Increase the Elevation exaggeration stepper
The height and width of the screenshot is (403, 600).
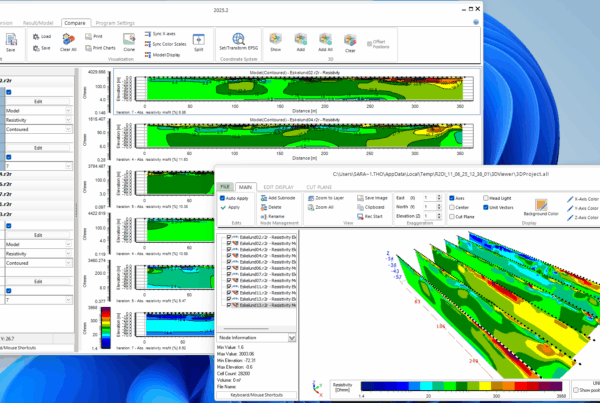(439, 215)
